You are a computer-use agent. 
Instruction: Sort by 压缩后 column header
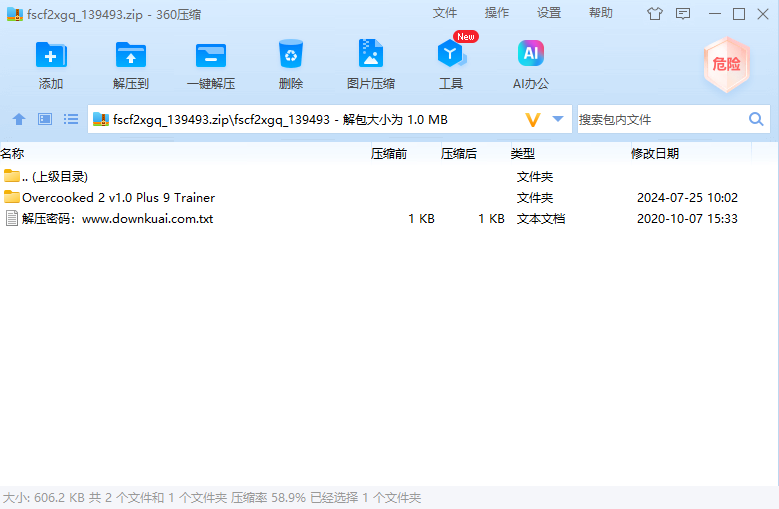point(459,153)
